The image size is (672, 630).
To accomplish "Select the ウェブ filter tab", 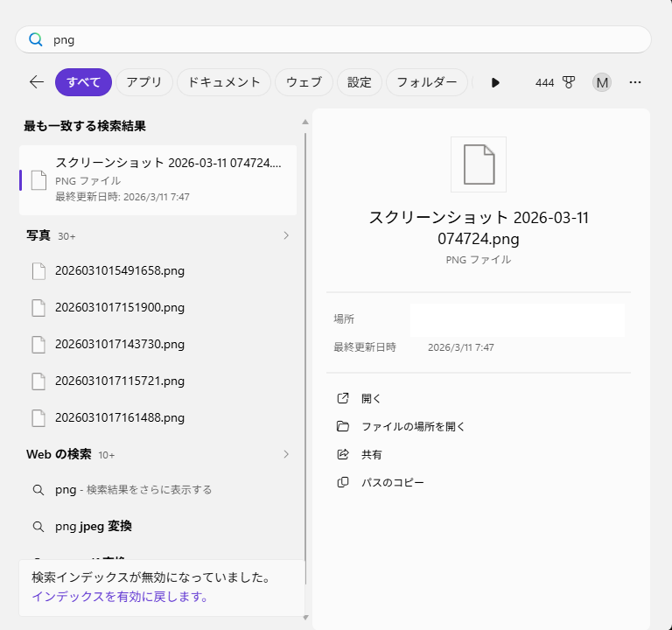I will pos(304,82).
